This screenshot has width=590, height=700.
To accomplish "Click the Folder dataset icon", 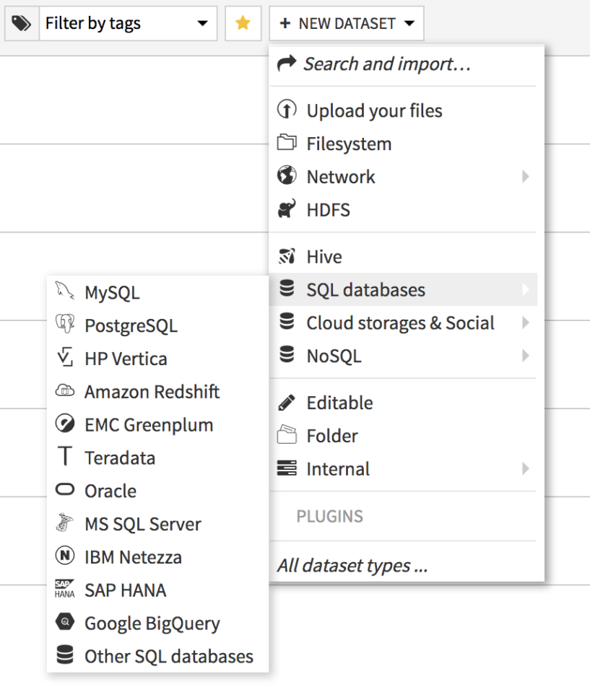I will click(287, 434).
